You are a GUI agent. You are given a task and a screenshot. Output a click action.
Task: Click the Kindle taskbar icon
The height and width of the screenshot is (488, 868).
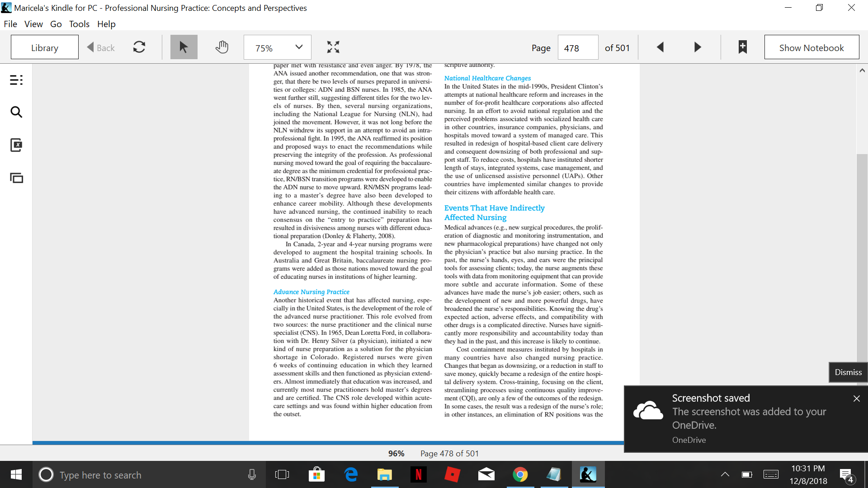(588, 474)
